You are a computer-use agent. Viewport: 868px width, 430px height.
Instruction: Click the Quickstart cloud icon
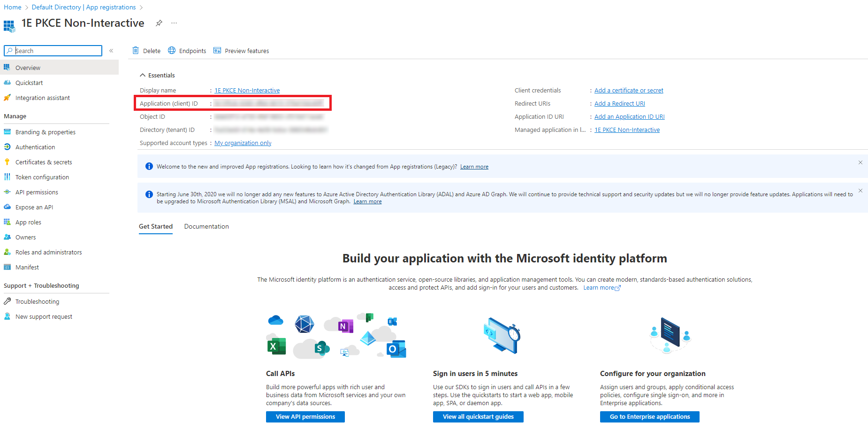tap(7, 82)
